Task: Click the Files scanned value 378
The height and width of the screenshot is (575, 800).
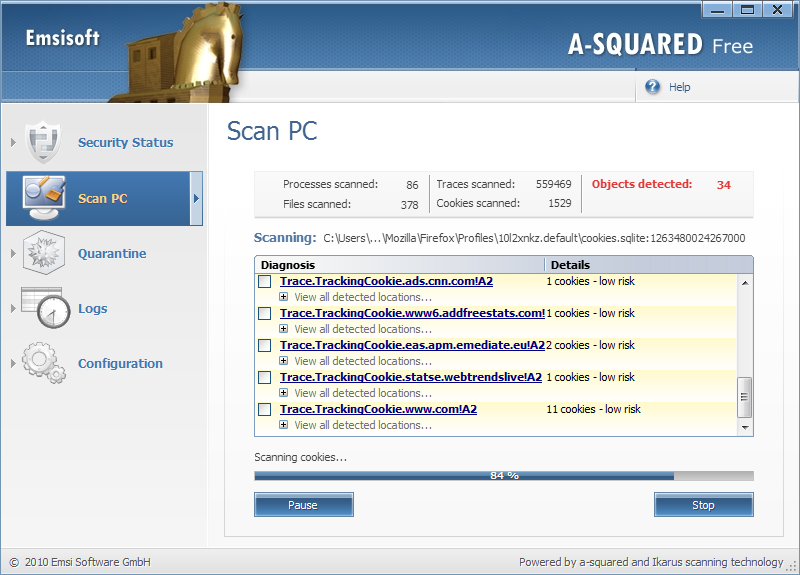Action: 409,205
